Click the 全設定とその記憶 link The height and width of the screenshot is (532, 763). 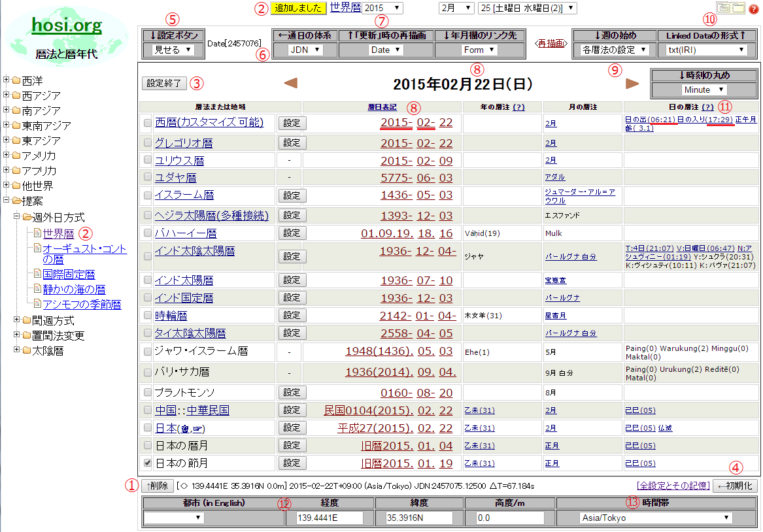coord(673,486)
